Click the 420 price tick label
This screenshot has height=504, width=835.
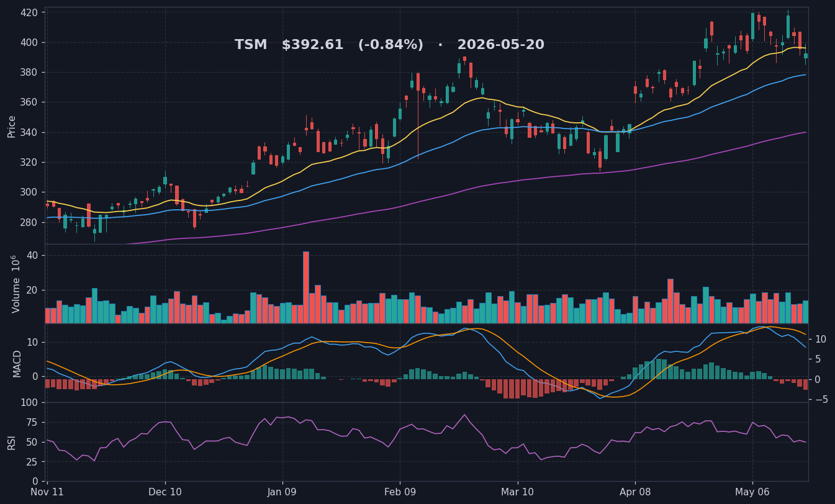pos(29,12)
